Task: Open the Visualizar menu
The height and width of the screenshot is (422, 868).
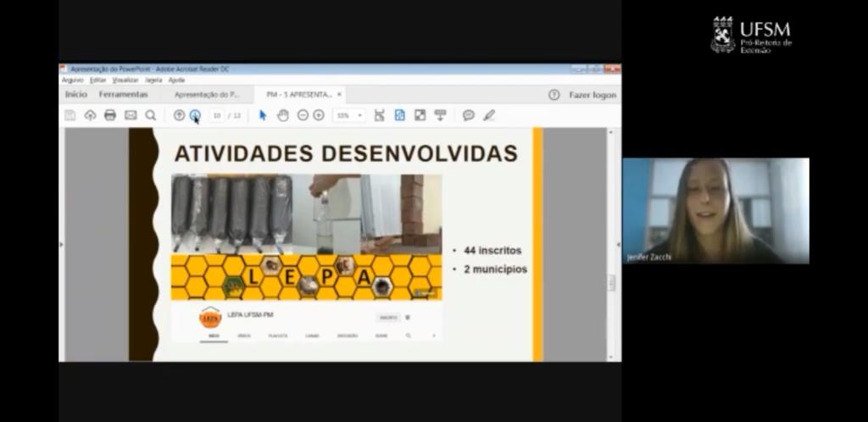Action: [x=125, y=80]
